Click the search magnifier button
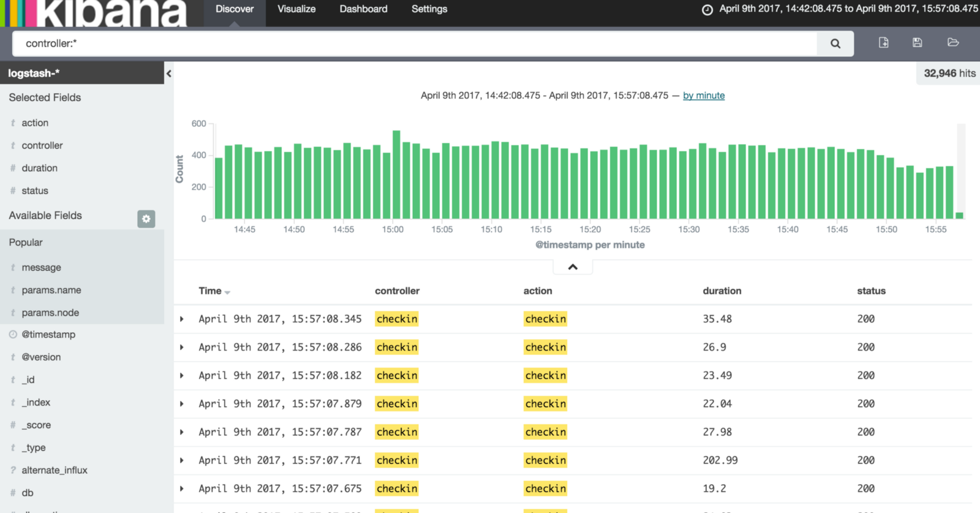This screenshot has width=980, height=513. coord(835,44)
